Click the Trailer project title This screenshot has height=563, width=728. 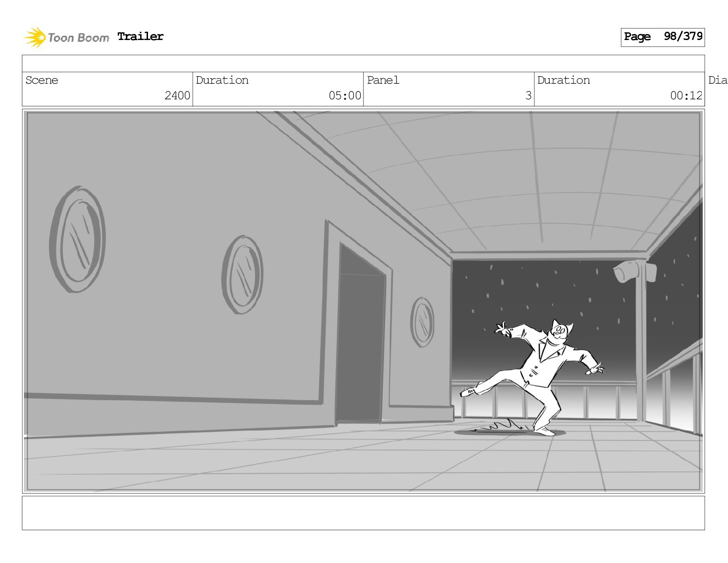tap(140, 36)
